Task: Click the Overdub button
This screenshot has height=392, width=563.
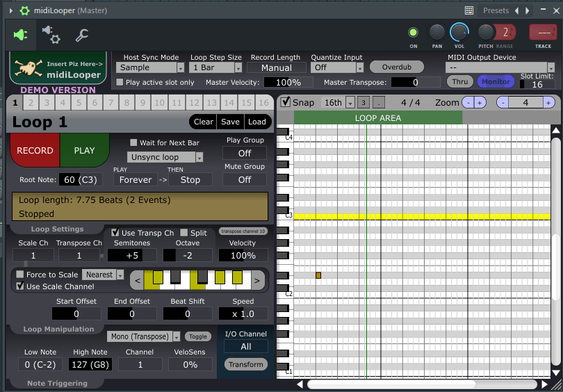Action: coord(396,67)
